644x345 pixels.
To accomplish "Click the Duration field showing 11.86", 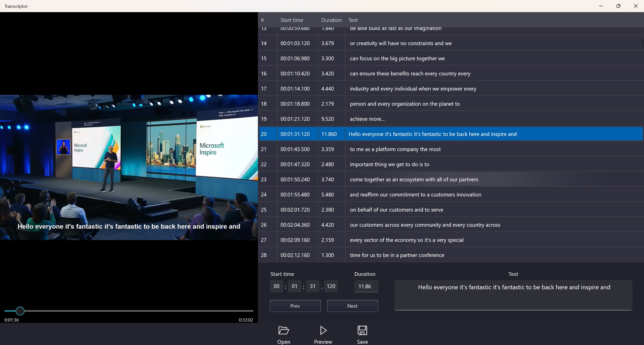I will (366, 286).
